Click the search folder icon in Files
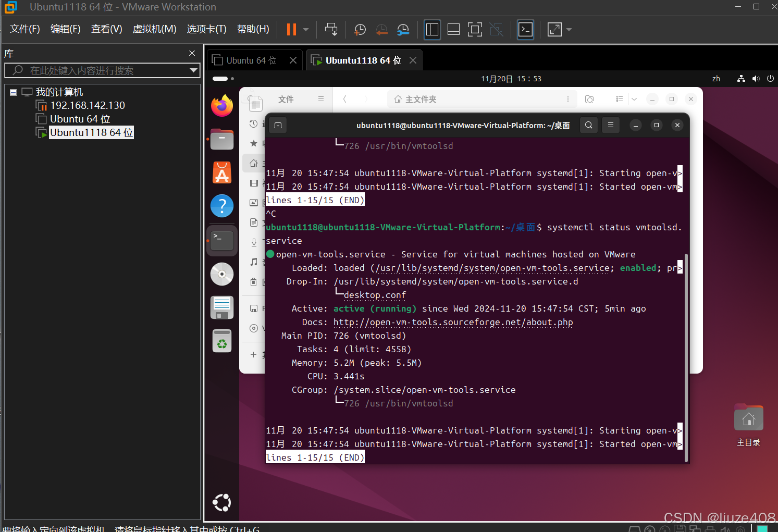This screenshot has height=532, width=778. pyautogui.click(x=589, y=99)
